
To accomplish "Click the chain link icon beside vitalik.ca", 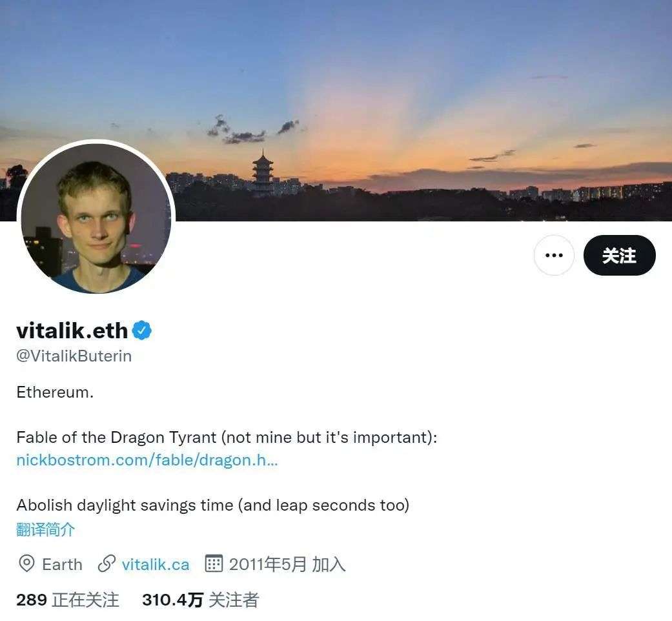I will pos(107,564).
